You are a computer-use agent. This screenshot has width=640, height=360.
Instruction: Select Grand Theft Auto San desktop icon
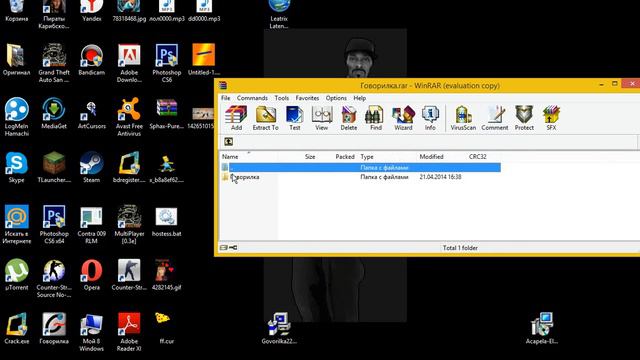click(54, 63)
